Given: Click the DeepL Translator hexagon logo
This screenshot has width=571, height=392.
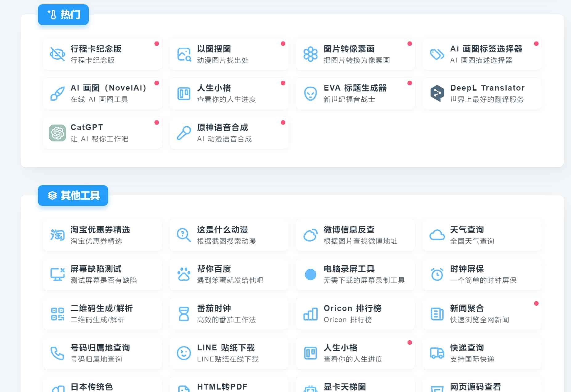Looking at the screenshot, I should 437,93.
